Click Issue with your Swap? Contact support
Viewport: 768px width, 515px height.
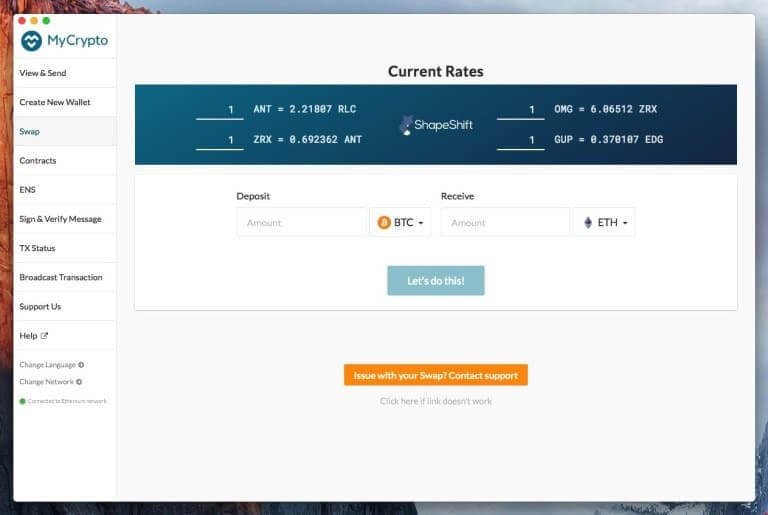[435, 375]
